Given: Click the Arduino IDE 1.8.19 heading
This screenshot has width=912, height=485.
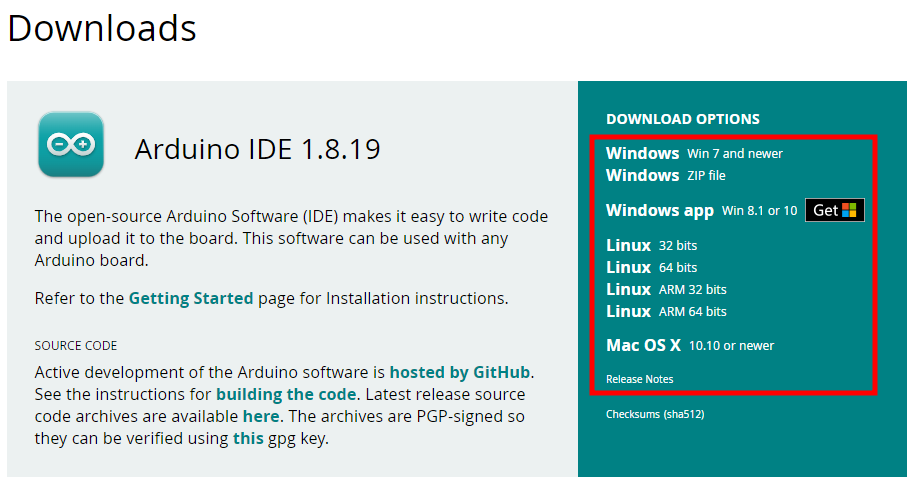Looking at the screenshot, I should [x=257, y=149].
